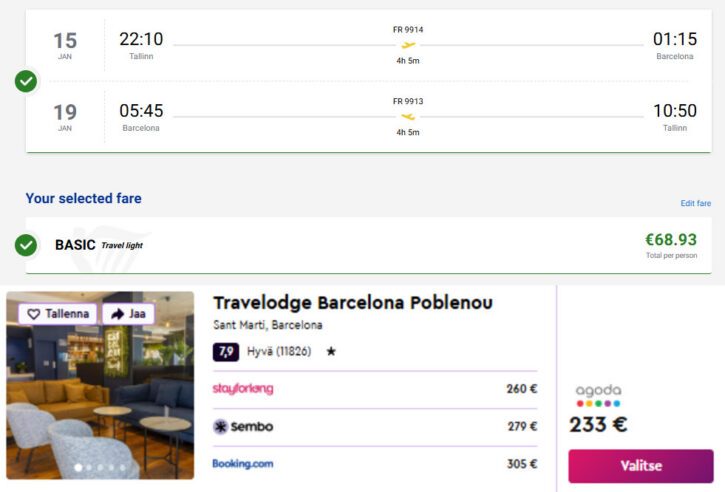Click the share arrow icon on Jaa
This screenshot has width=725, height=492.
pyautogui.click(x=117, y=314)
